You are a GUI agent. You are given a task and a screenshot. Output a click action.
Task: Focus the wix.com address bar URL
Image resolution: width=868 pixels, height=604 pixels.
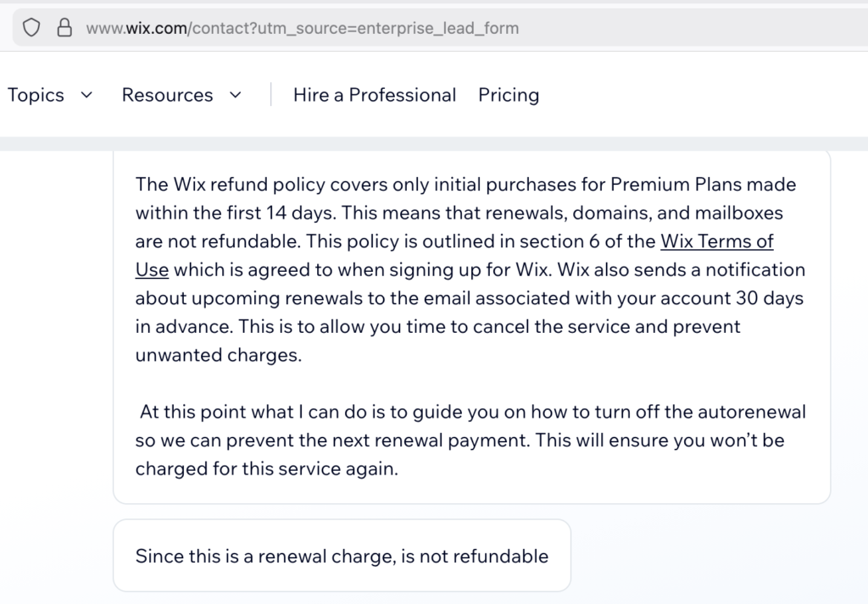302,28
